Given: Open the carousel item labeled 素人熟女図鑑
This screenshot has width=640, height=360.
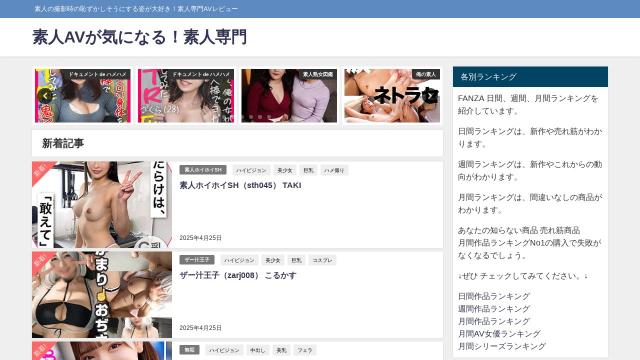Looking at the screenshot, I should (289, 96).
